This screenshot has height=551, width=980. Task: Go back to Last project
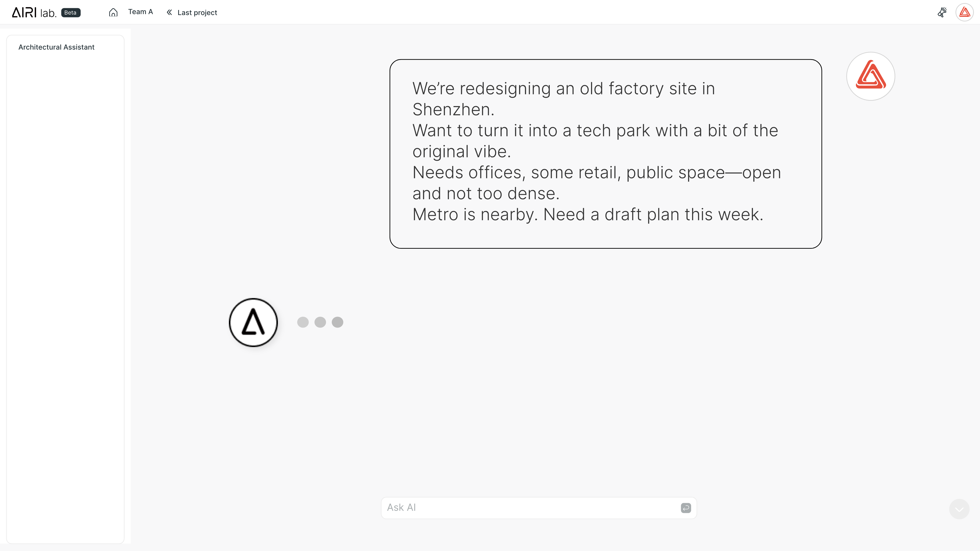pos(197,12)
